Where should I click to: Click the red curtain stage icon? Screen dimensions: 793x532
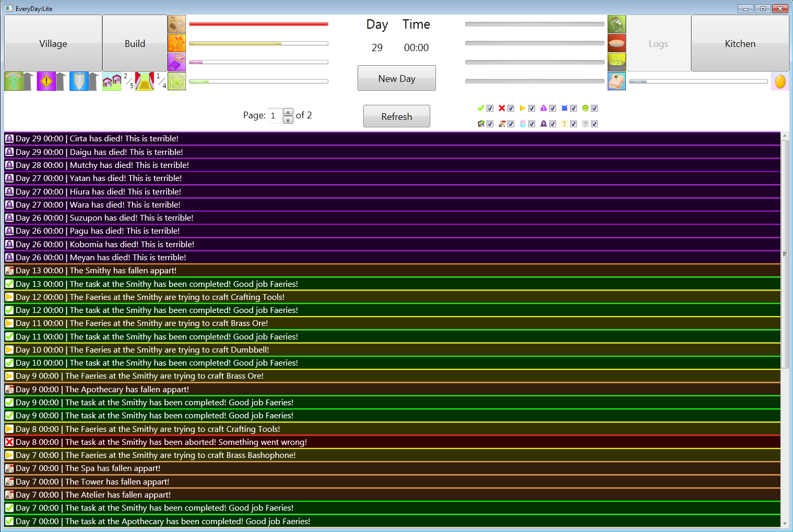pos(145,81)
